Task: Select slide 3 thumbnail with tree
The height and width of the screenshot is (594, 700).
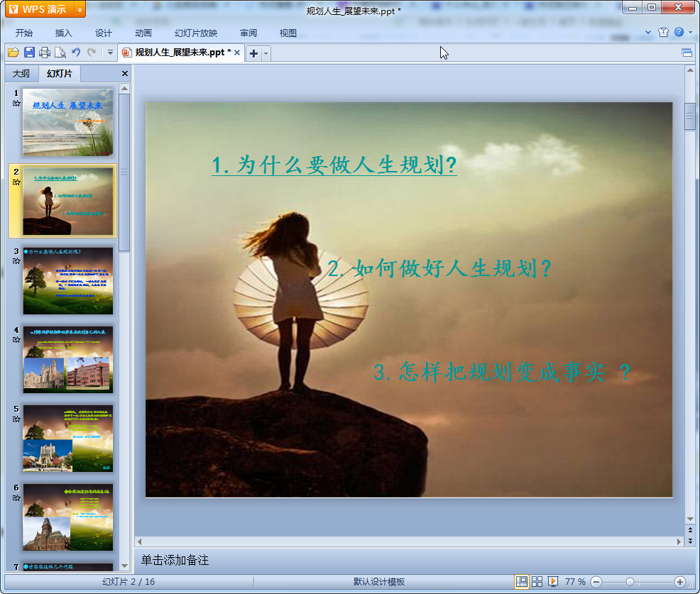Action: pos(68,281)
